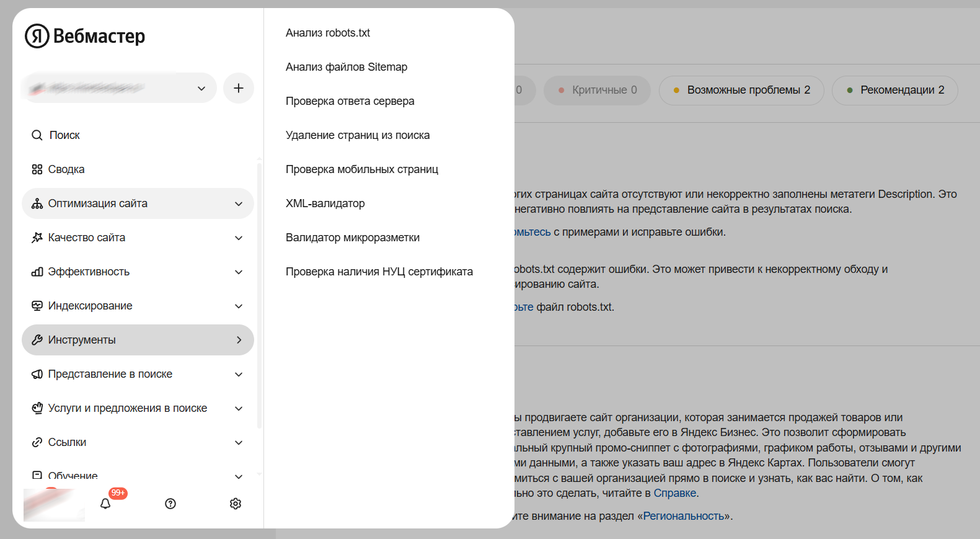The height and width of the screenshot is (539, 980).
Task: Click the sidebar vertical scrollbar
Action: point(259,295)
